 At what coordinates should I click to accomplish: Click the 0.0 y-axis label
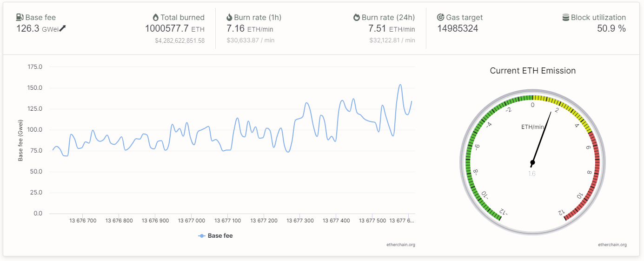tap(38, 214)
